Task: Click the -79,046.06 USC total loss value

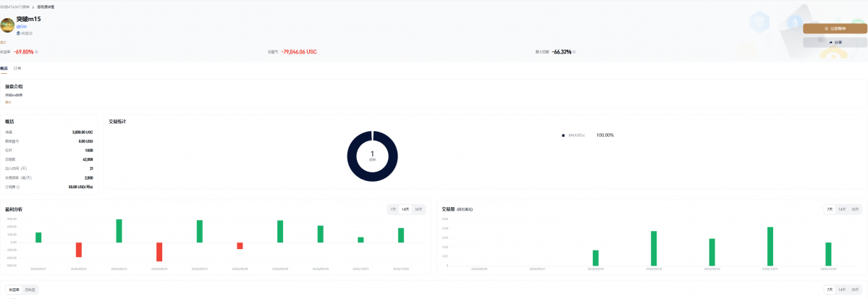Action: tap(299, 51)
